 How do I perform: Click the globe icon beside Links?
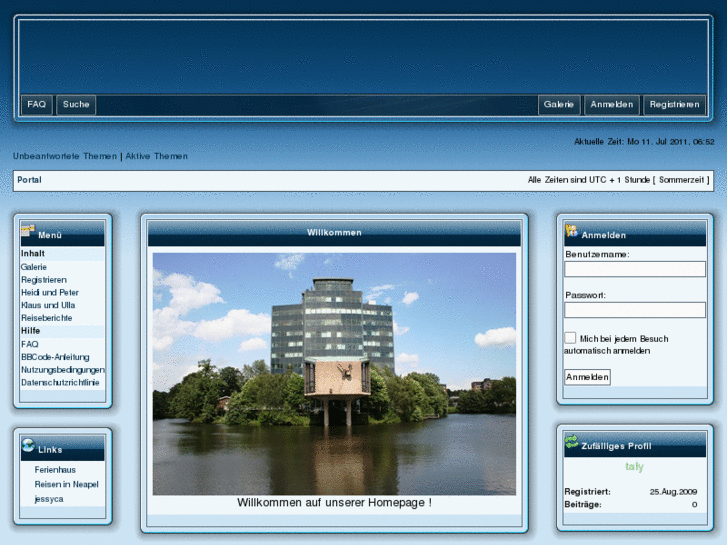28,445
